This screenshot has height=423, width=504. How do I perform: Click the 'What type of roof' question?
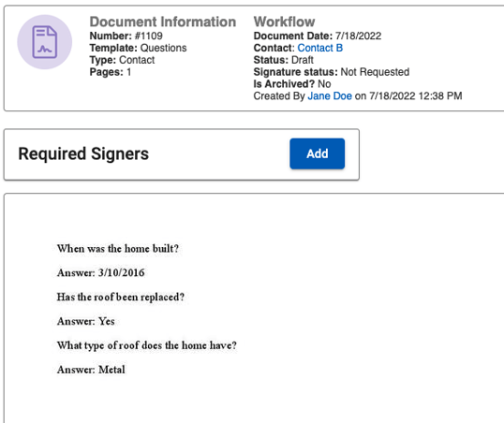click(146, 345)
